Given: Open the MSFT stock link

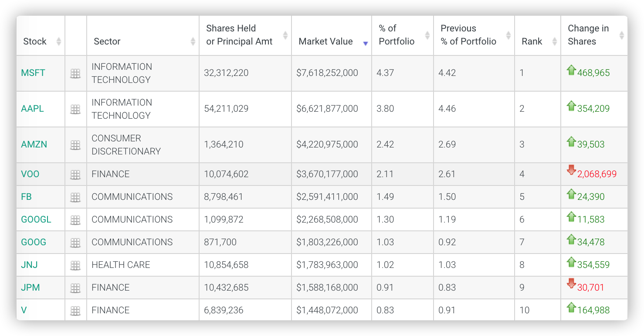Looking at the screenshot, I should tap(33, 73).
